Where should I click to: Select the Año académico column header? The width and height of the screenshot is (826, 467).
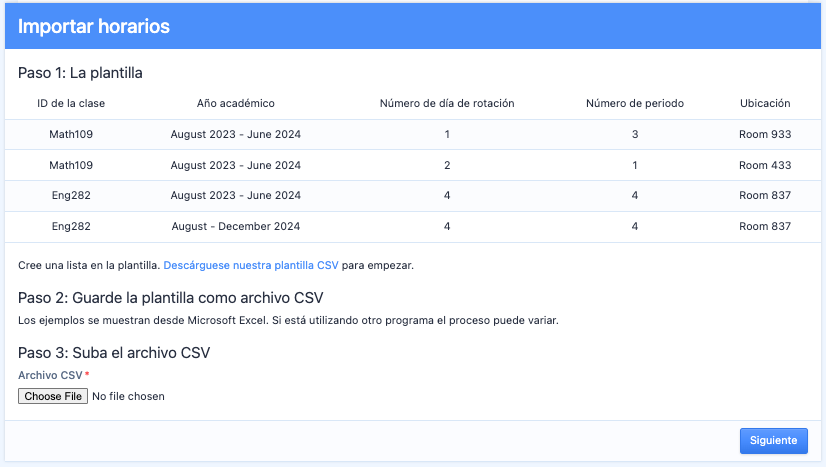(x=236, y=103)
